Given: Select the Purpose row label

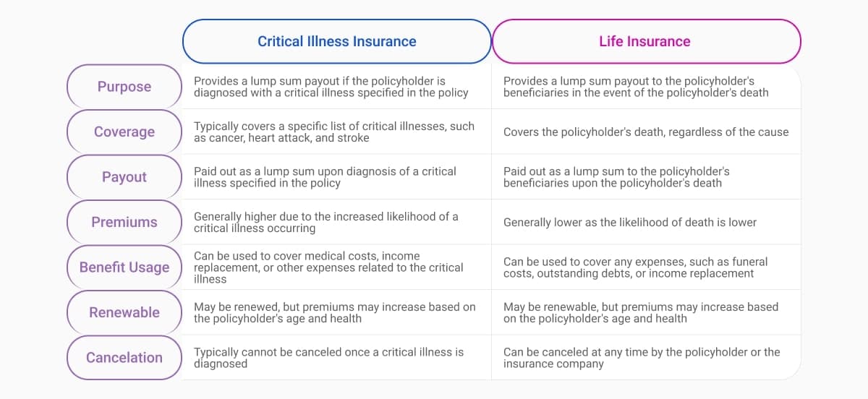Looking at the screenshot, I should pyautogui.click(x=124, y=87).
